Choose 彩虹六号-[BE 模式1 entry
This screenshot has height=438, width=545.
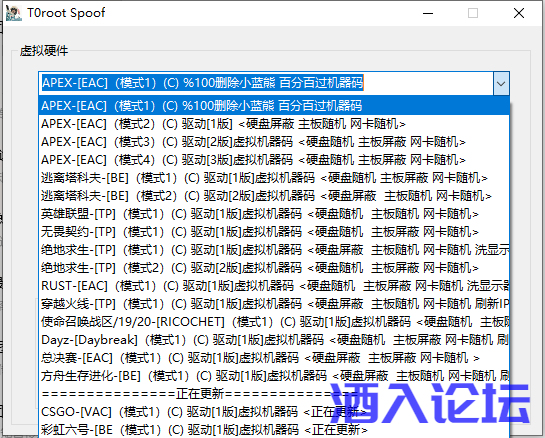click(274, 430)
